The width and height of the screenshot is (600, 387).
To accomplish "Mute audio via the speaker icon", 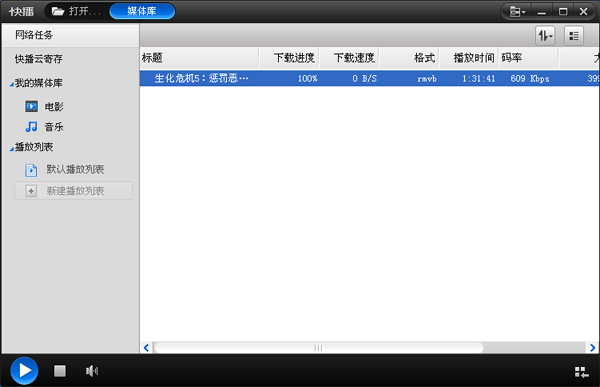I will 92,371.
